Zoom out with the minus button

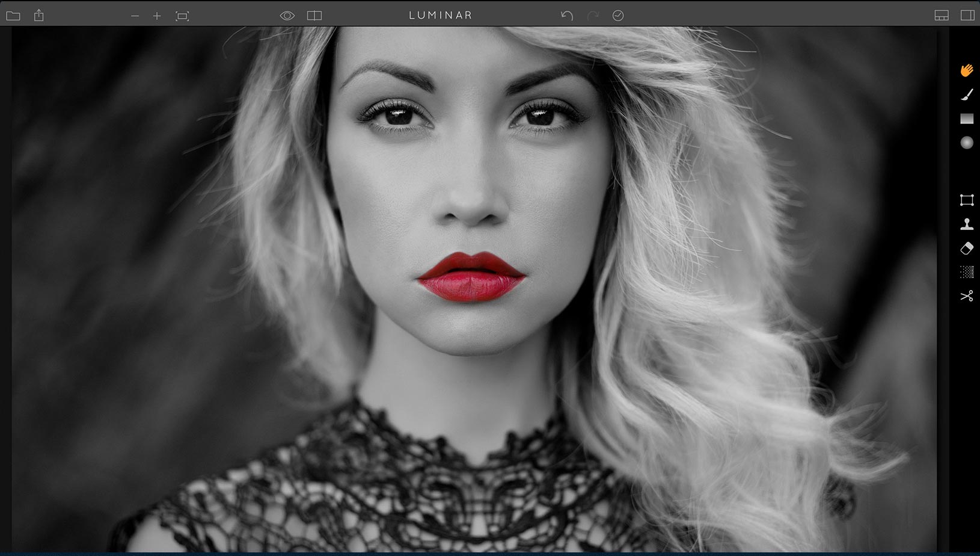point(135,16)
